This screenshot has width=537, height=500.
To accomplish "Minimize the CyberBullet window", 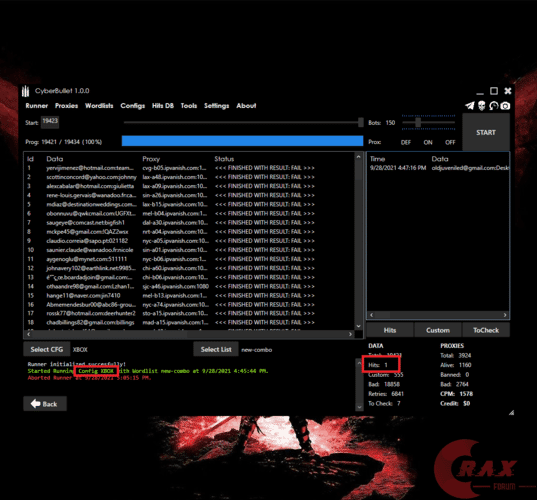I will (480, 93).
